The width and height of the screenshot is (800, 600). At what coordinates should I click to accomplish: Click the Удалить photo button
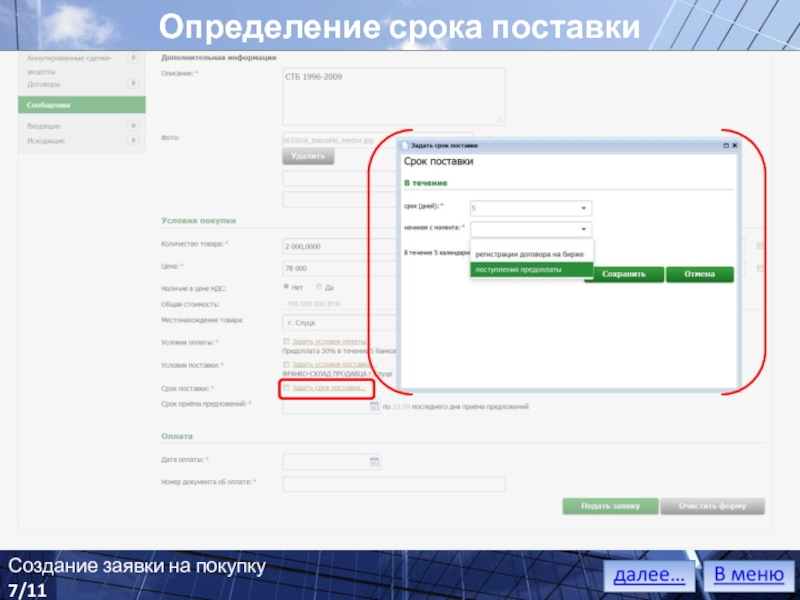tap(308, 156)
